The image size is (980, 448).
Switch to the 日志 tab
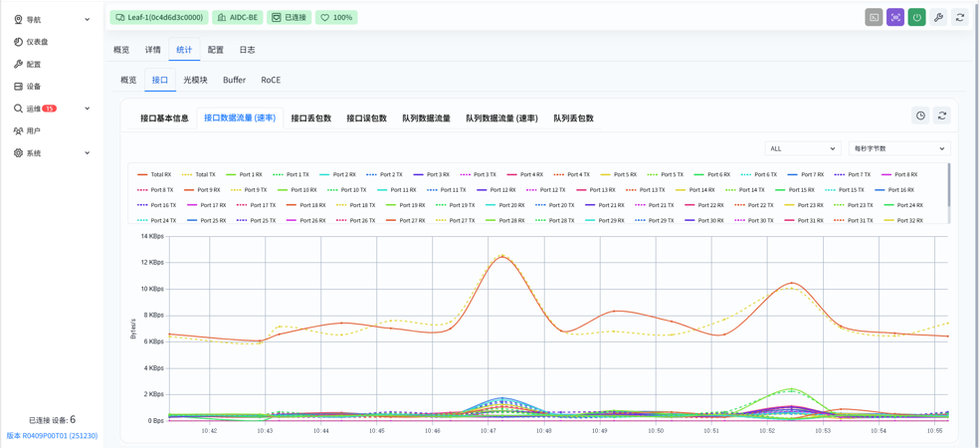[x=247, y=50]
